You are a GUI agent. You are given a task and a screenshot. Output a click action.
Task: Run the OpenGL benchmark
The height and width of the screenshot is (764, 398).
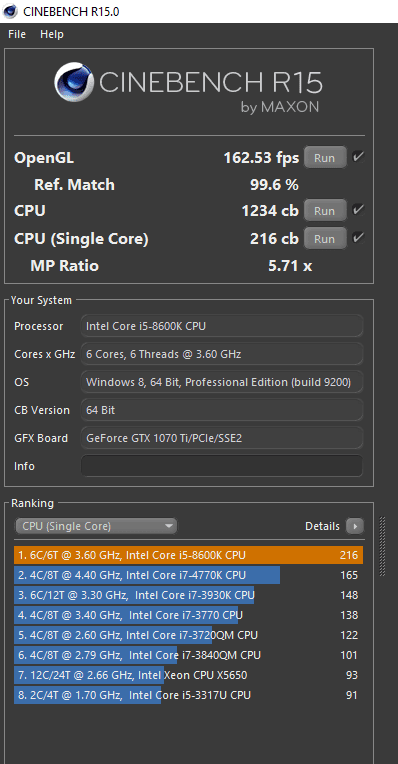(325, 158)
